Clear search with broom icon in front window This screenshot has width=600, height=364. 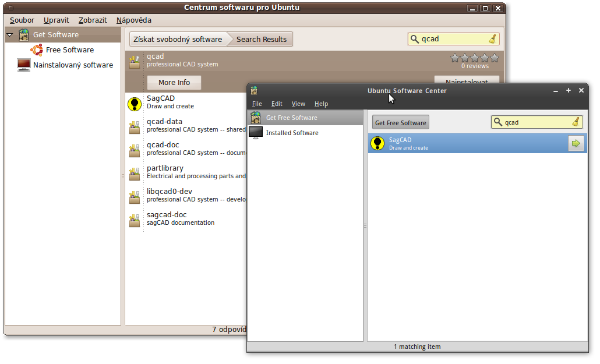pyautogui.click(x=576, y=122)
